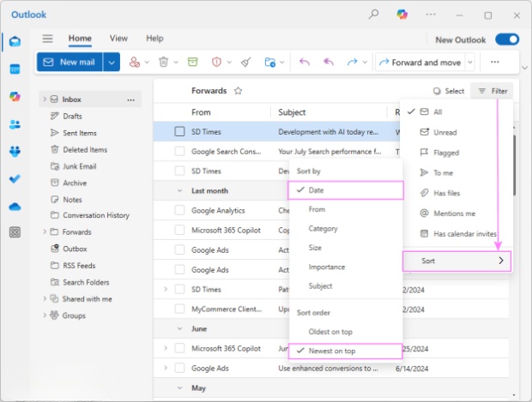This screenshot has height=402, width=532.
Task: Check the Microsoft 365 Copilot last month checkbox
Action: click(179, 231)
